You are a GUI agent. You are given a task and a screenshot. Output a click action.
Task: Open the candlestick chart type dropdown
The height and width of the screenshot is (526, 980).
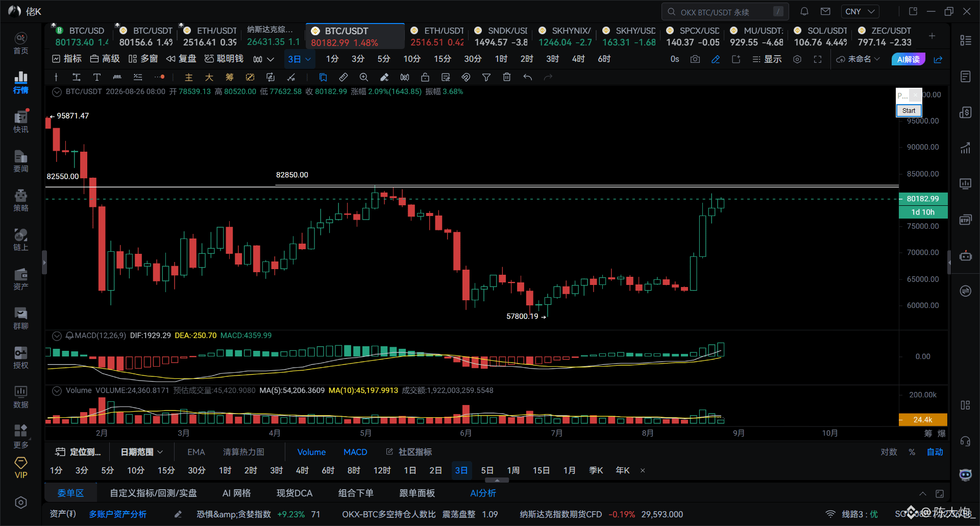tap(263, 59)
